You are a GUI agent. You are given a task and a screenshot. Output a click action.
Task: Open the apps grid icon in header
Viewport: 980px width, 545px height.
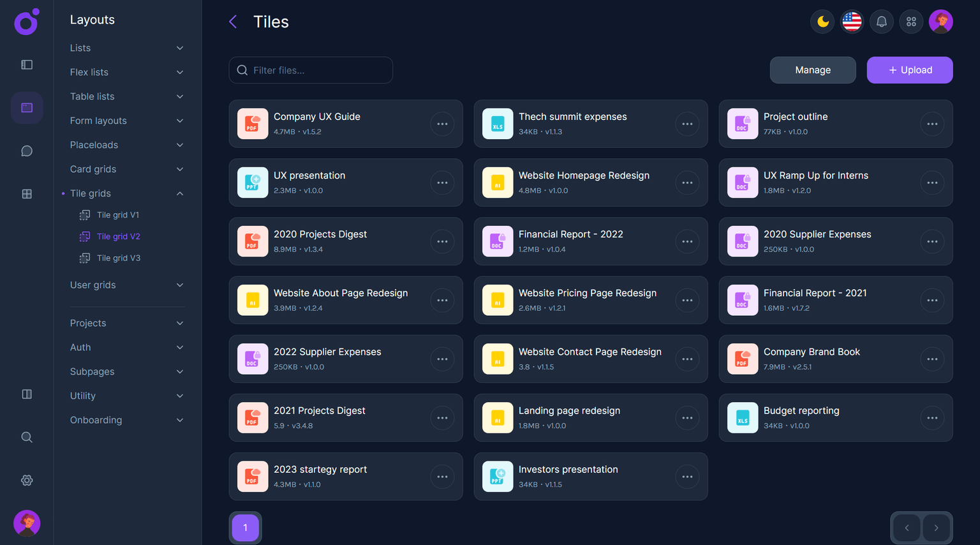click(x=911, y=22)
